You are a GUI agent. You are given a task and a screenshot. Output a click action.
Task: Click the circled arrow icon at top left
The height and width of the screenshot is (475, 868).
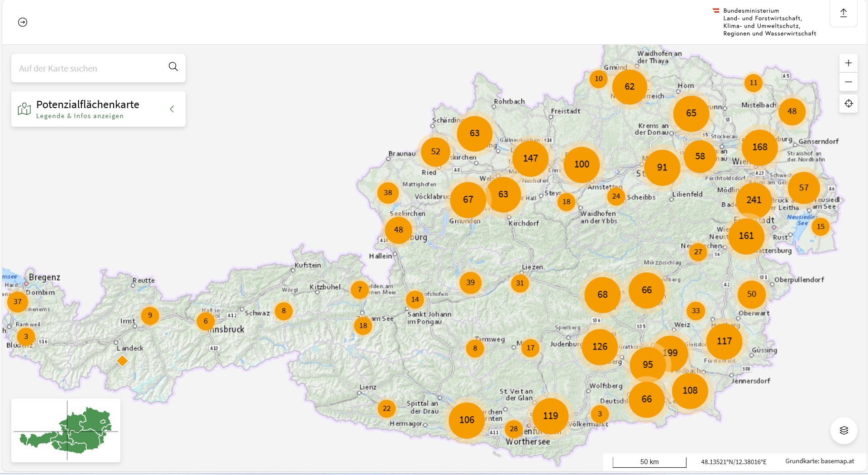pos(23,22)
